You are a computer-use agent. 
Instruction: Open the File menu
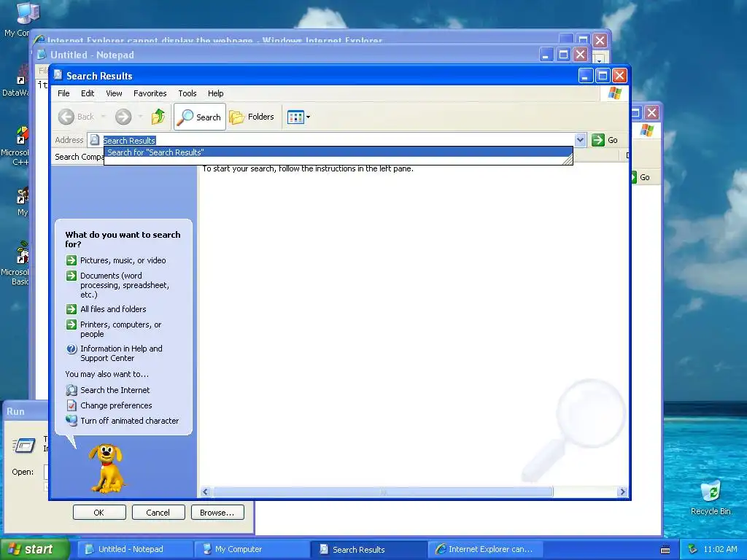coord(63,93)
